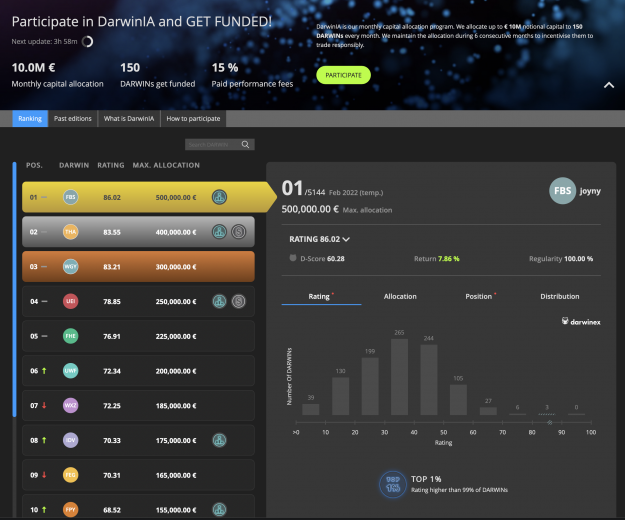Click the podium badge icon in row 10
Screen dimensions: 625x520
pyautogui.click(x=219, y=509)
